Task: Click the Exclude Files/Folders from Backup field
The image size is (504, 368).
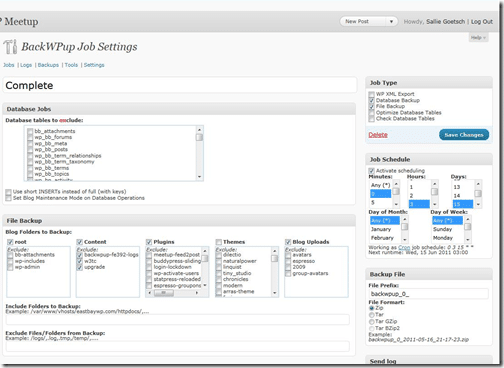Action: (x=178, y=346)
